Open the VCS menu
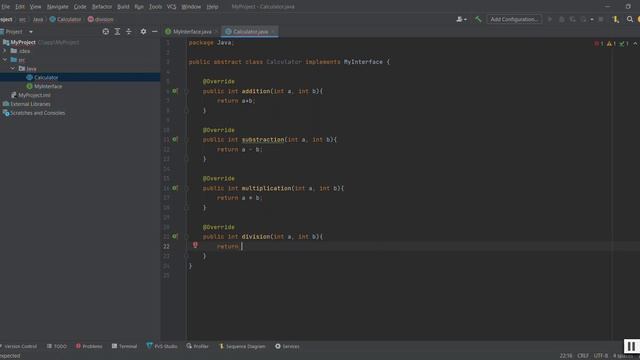Screen dimensions: 640x360 171,7
